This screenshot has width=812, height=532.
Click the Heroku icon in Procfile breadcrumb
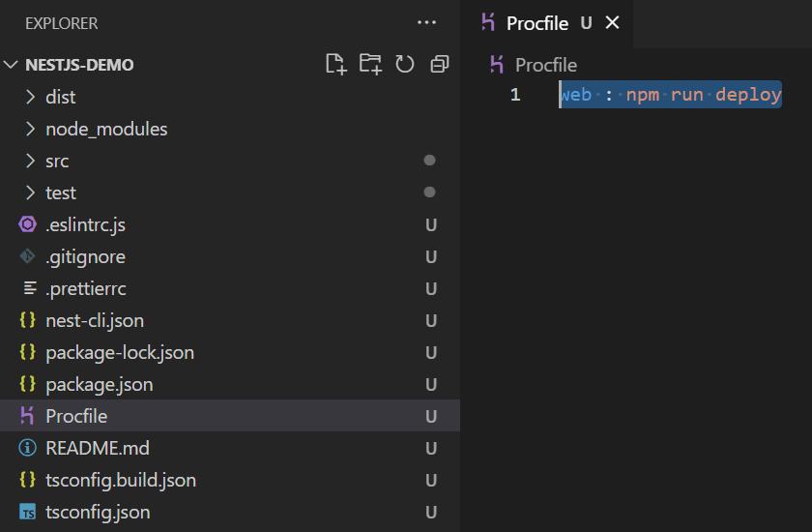[x=497, y=65]
